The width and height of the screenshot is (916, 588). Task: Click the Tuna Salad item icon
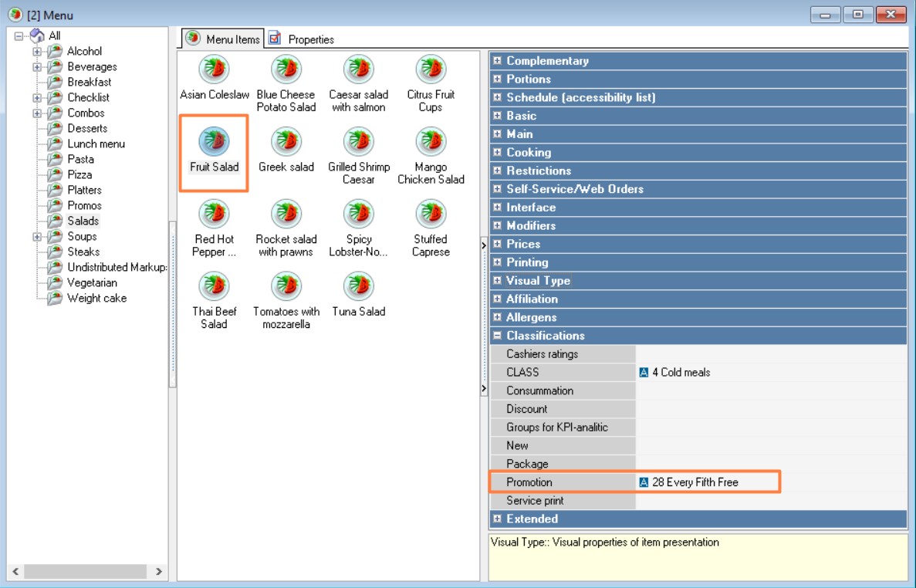coord(359,287)
